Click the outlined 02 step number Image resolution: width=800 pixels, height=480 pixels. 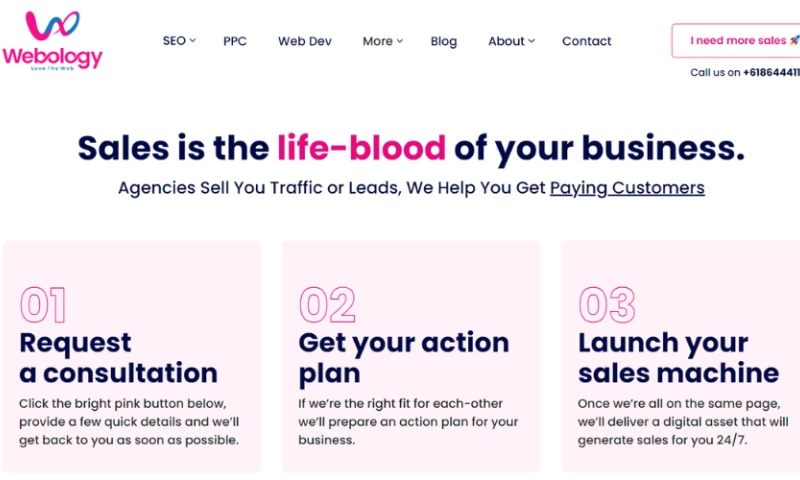click(x=327, y=305)
